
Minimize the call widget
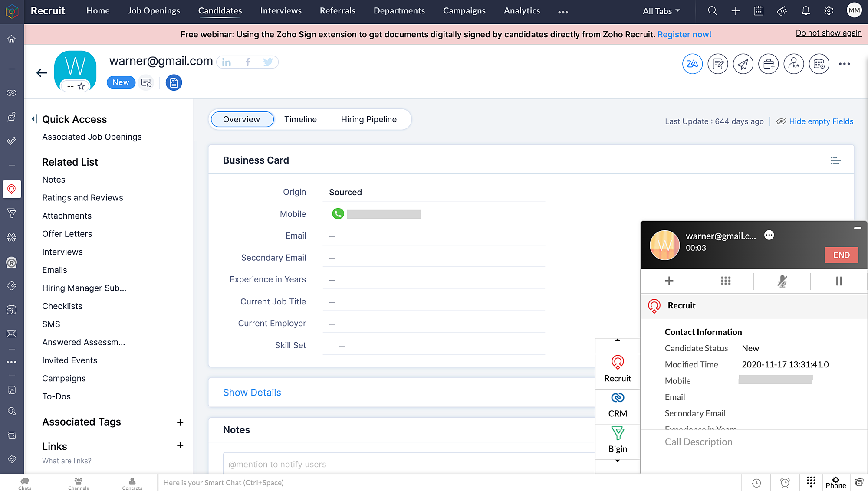[x=858, y=228]
